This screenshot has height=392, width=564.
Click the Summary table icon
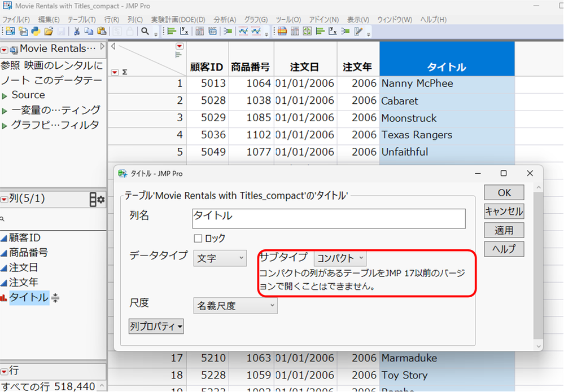(x=213, y=31)
